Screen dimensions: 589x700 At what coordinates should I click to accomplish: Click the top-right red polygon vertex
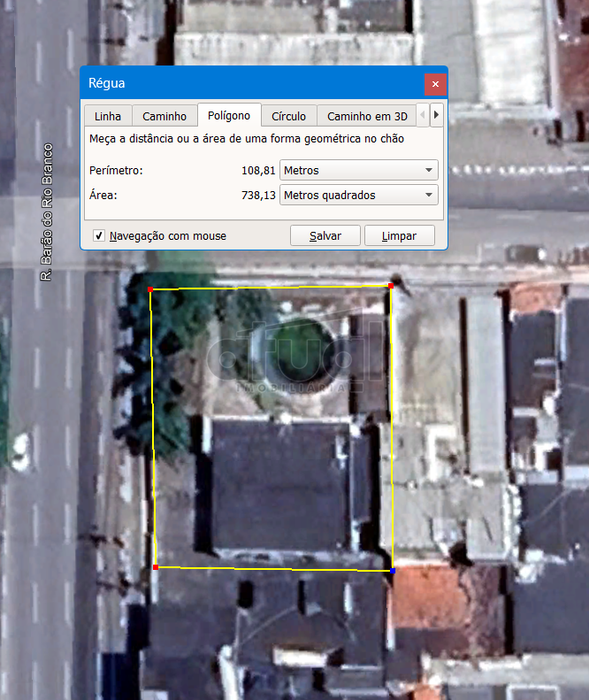click(391, 286)
